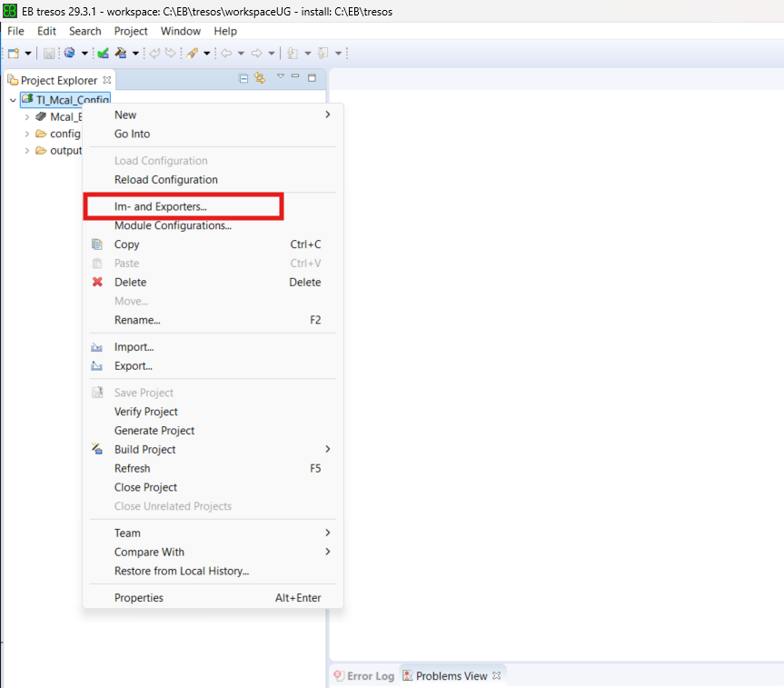Open a new project with the New wizard icon
784x688 pixels.
click(x=13, y=53)
